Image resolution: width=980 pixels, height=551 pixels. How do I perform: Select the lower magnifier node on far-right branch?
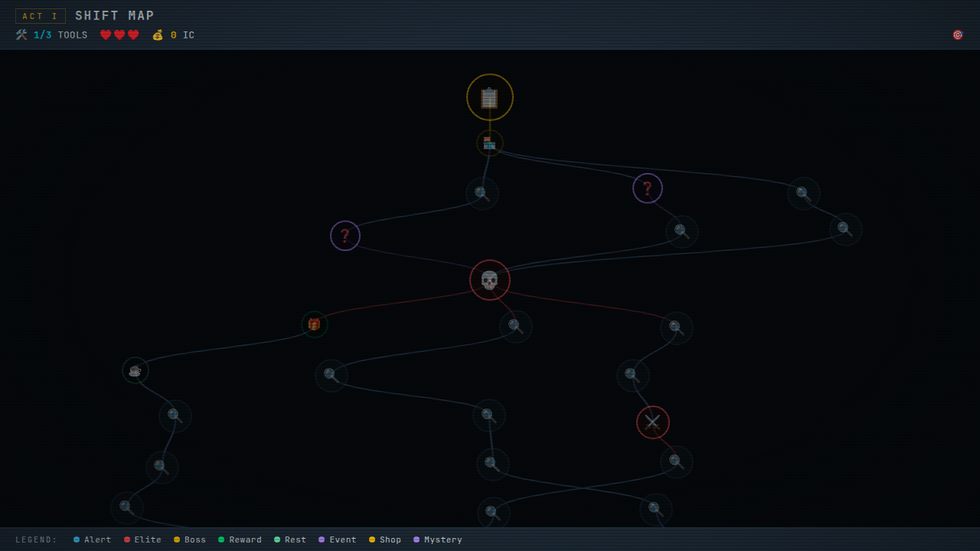coord(846,229)
